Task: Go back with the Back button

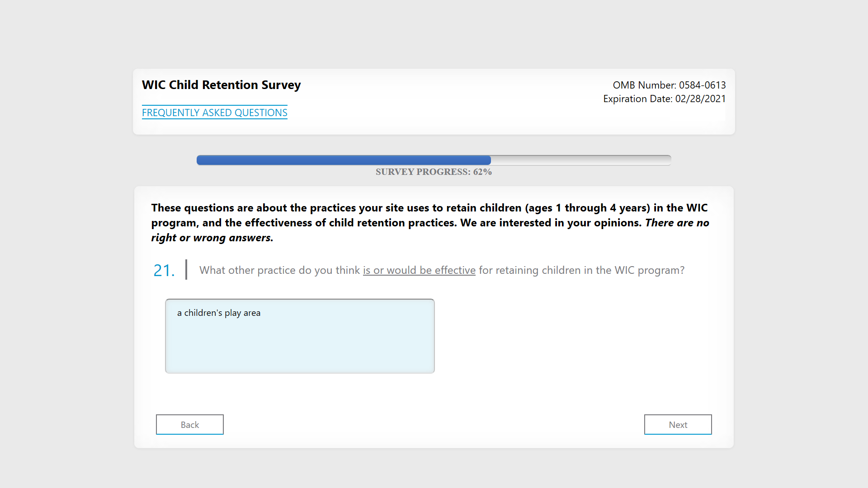Action: click(189, 424)
